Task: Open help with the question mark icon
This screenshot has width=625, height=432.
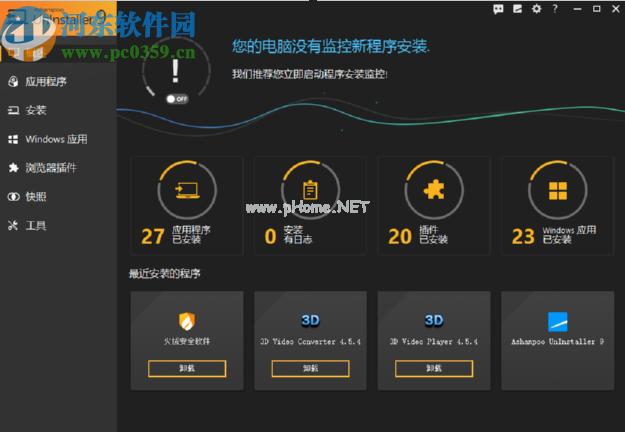Action: click(555, 9)
